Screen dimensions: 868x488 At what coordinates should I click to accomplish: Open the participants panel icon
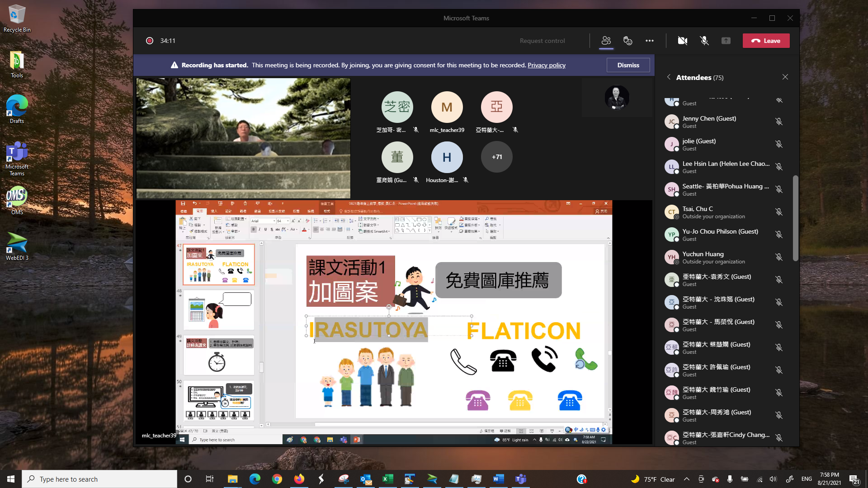(x=606, y=41)
